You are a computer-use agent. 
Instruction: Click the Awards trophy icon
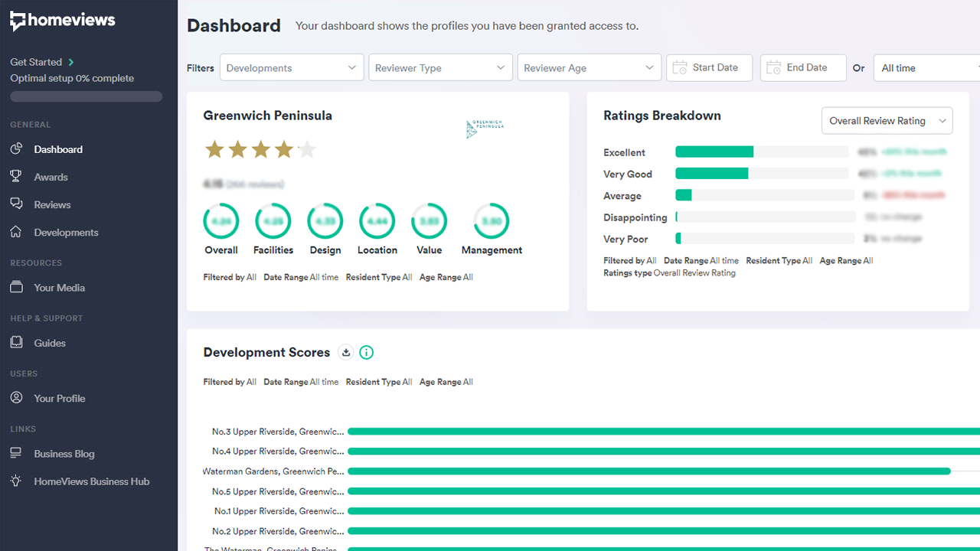click(16, 177)
